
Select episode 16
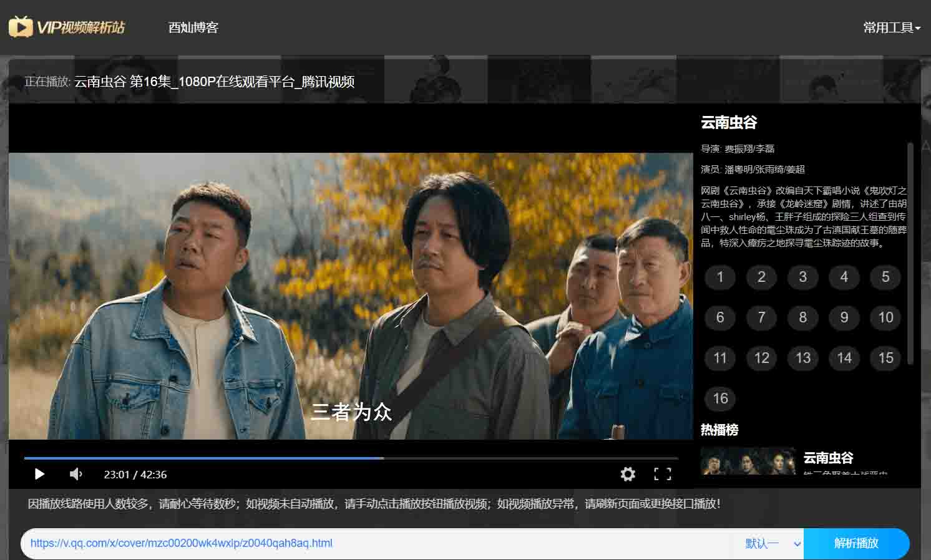click(720, 398)
